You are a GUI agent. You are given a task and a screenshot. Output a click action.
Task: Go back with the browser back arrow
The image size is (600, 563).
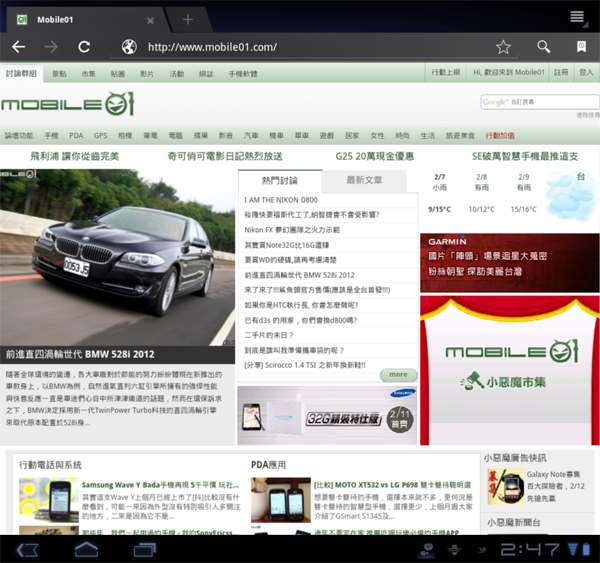click(x=18, y=47)
